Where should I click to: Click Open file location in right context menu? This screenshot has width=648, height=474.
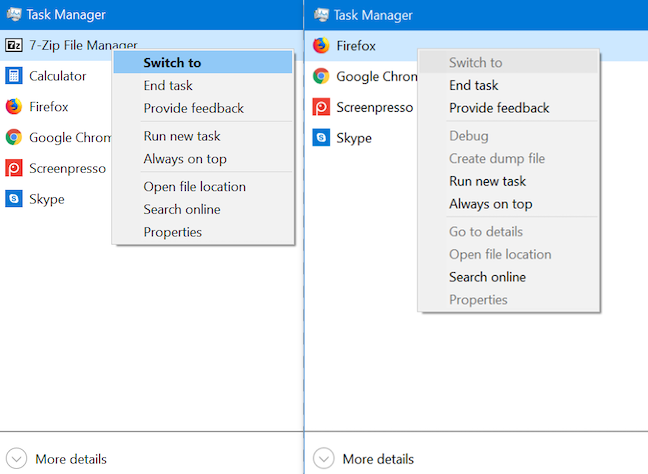point(509,254)
